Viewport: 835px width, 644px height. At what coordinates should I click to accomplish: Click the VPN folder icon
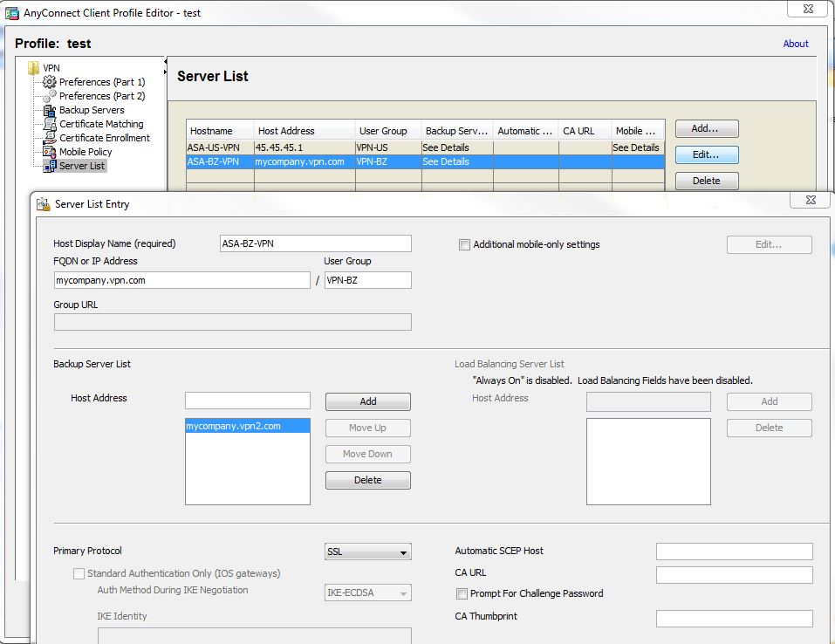point(33,68)
